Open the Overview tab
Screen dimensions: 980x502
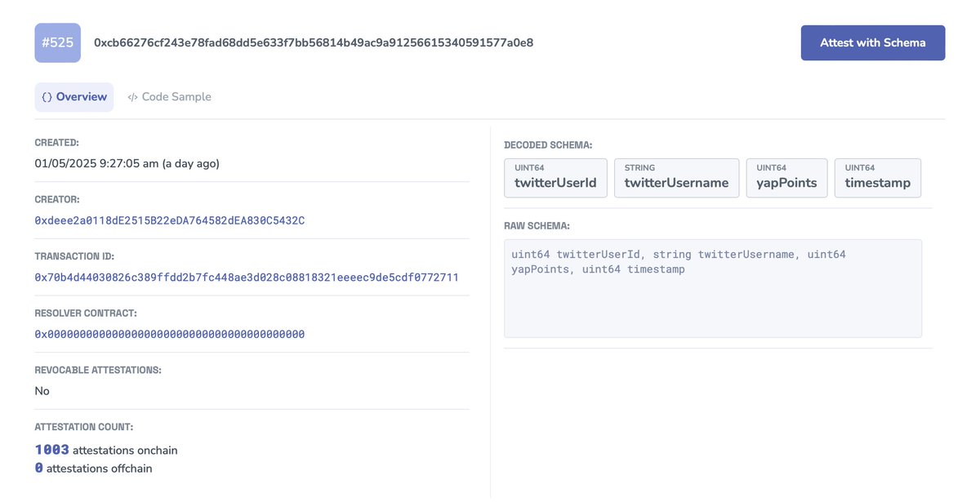[x=74, y=96]
